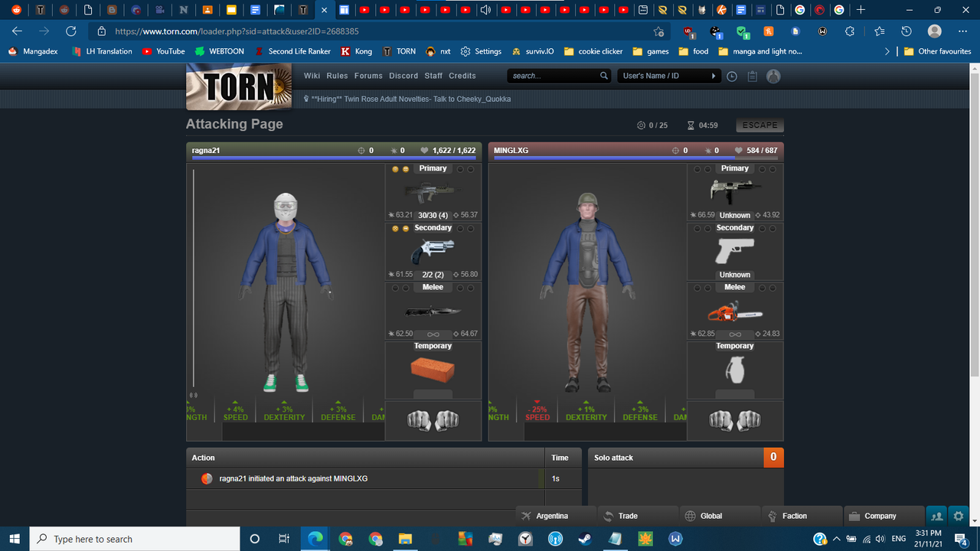Click the magnifier search icon
This screenshot has height=551, width=980.
[x=604, y=76]
